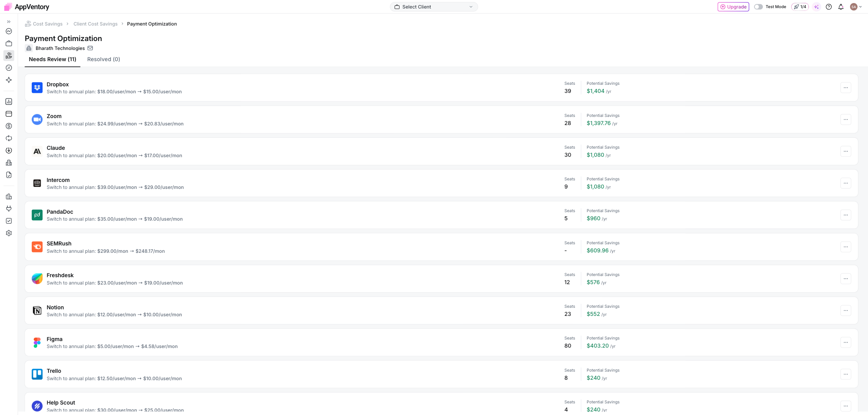Go to Client Cost Savings breadcrumb
The image size is (868, 415).
pos(95,24)
